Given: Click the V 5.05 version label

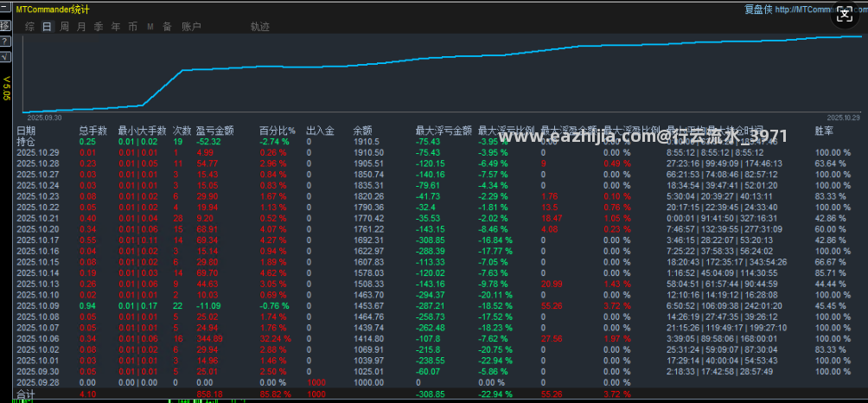Looking at the screenshot, I should 7,88.
